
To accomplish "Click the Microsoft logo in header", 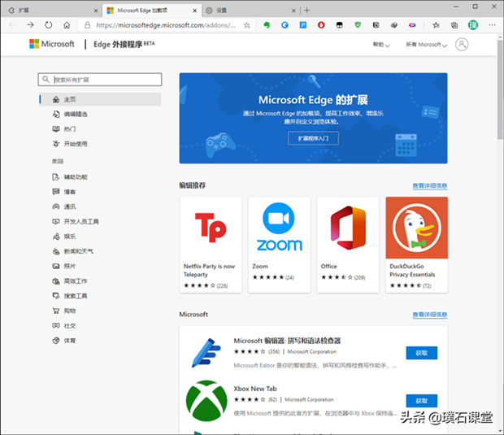I will (52, 44).
